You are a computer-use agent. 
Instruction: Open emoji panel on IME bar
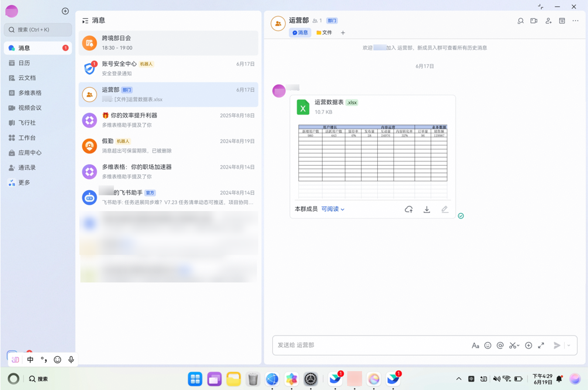pyautogui.click(x=58, y=360)
